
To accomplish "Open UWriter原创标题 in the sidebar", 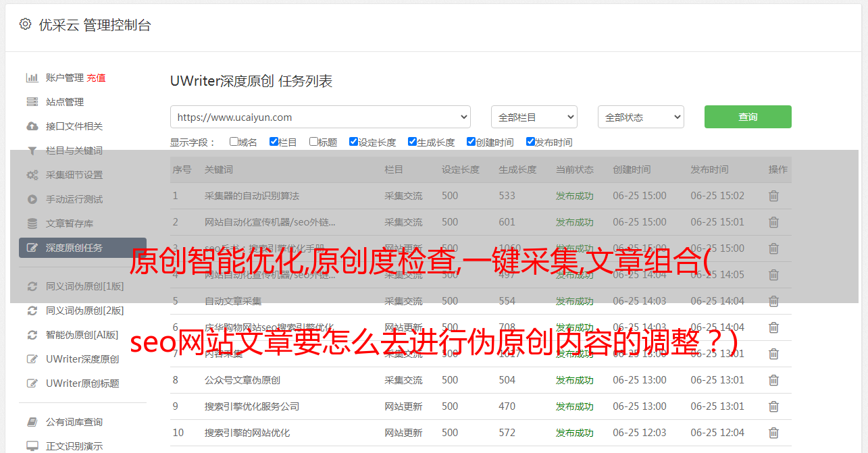I will [x=82, y=383].
